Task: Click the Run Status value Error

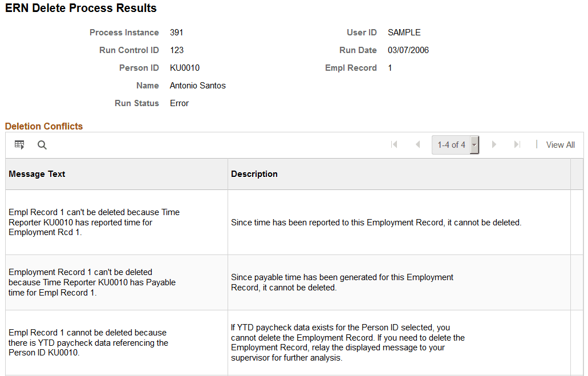Action: (179, 103)
